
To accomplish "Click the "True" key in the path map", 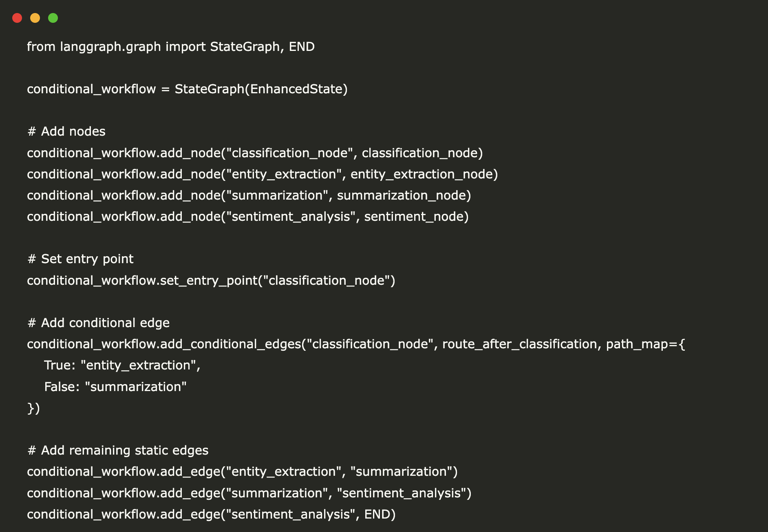I will [x=57, y=365].
